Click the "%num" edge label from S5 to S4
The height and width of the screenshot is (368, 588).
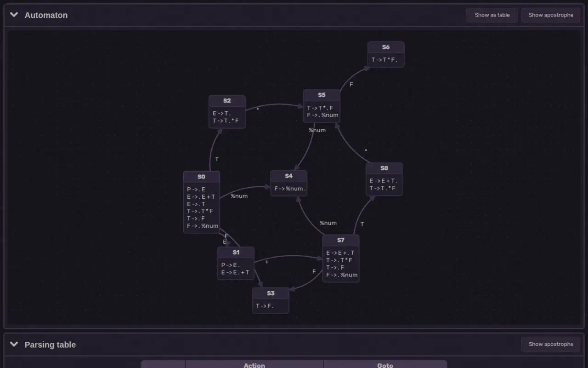[317, 130]
